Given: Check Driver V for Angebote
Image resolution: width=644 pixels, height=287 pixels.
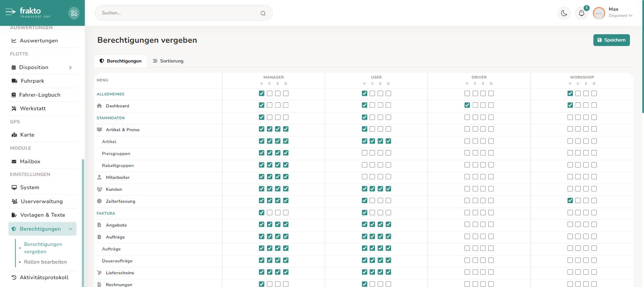Looking at the screenshot, I should 467,225.
